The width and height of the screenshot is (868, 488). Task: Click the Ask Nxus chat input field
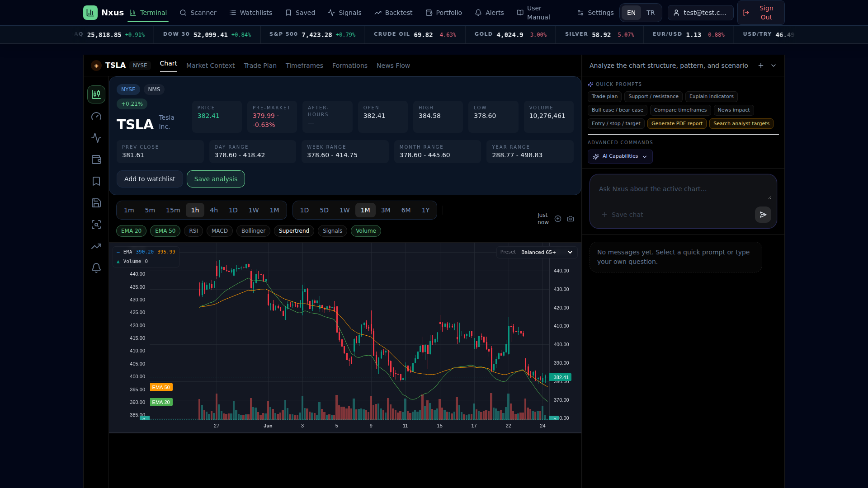683,191
